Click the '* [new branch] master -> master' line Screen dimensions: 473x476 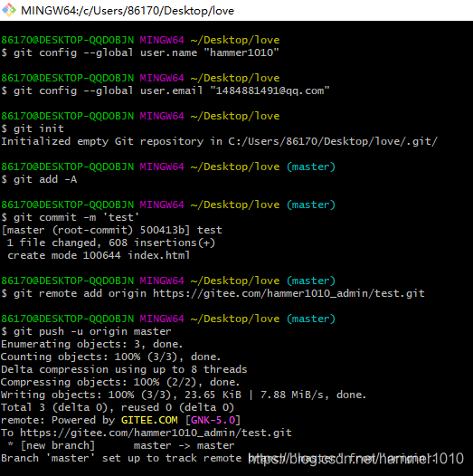pos(121,445)
